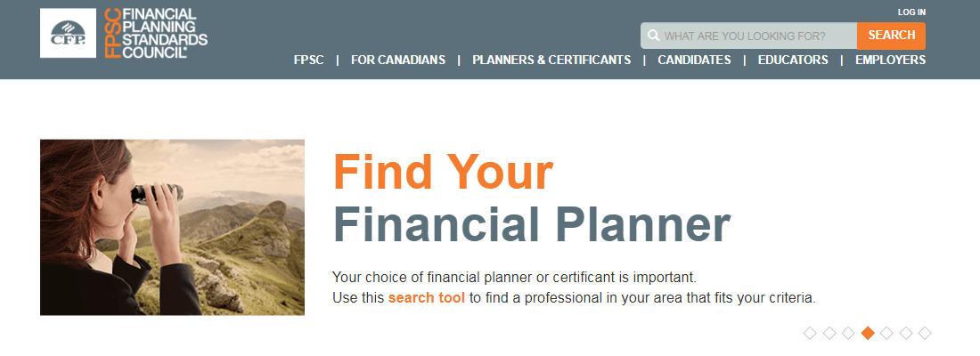Select the last carousel diamond indicator

(925, 333)
